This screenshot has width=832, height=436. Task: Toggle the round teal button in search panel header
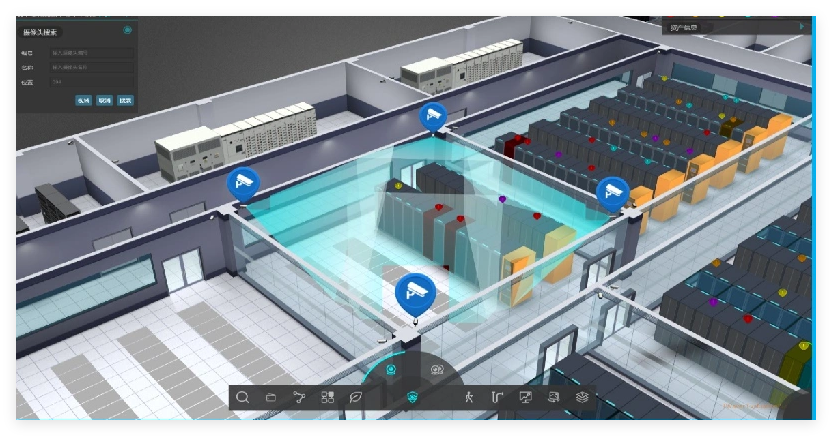pos(128,30)
